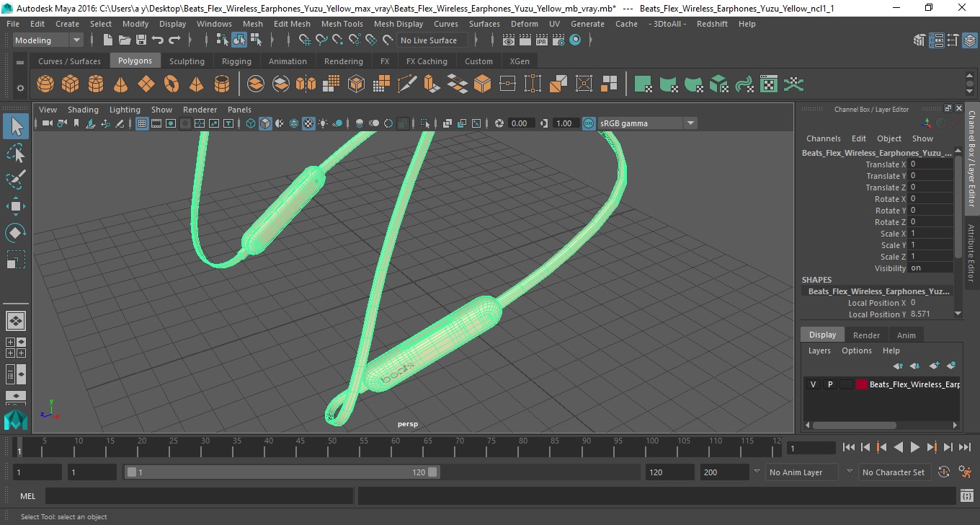980x525 pixels.
Task: Click go to end of playback range
Action: pos(965,447)
